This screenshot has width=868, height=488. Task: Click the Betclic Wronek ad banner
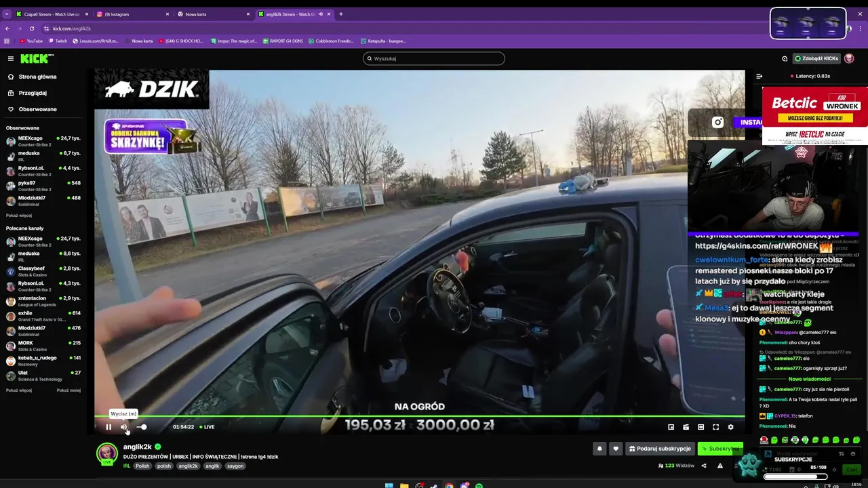(815, 115)
